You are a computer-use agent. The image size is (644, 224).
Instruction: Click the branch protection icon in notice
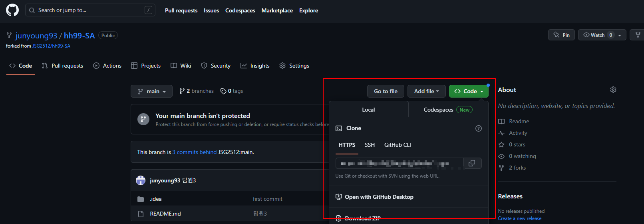point(143,119)
